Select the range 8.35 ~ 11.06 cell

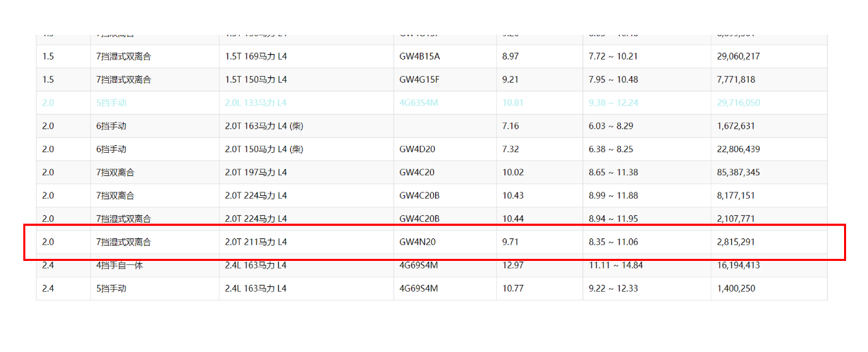(x=613, y=242)
